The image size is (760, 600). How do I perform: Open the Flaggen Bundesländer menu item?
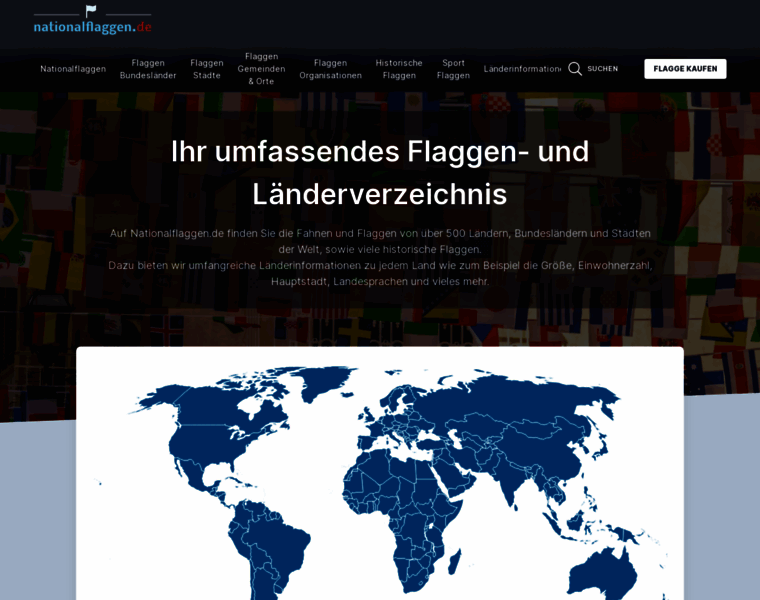(148, 69)
